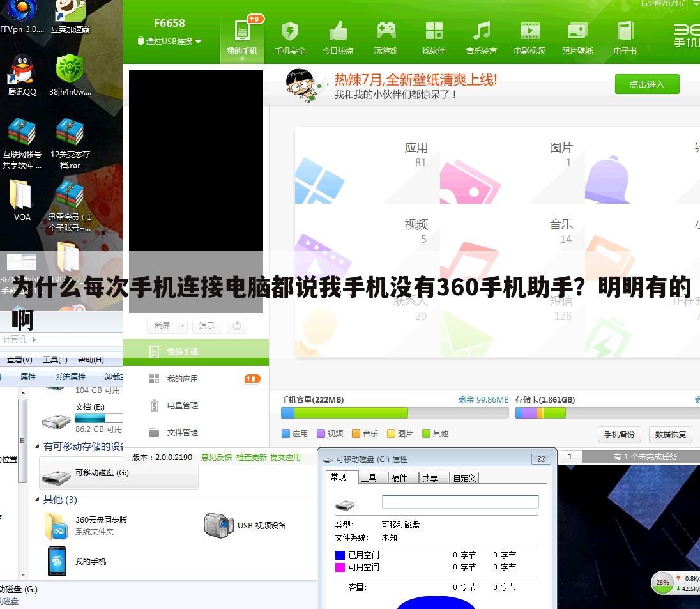Click the refresh screen button beside 演示
Screen dimensions: 700x609
[236, 326]
